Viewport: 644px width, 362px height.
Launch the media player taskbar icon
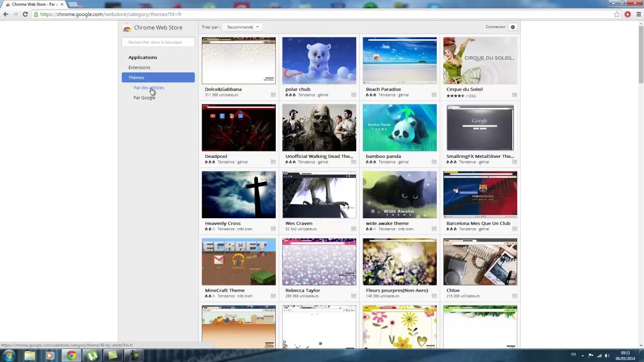[50, 355]
